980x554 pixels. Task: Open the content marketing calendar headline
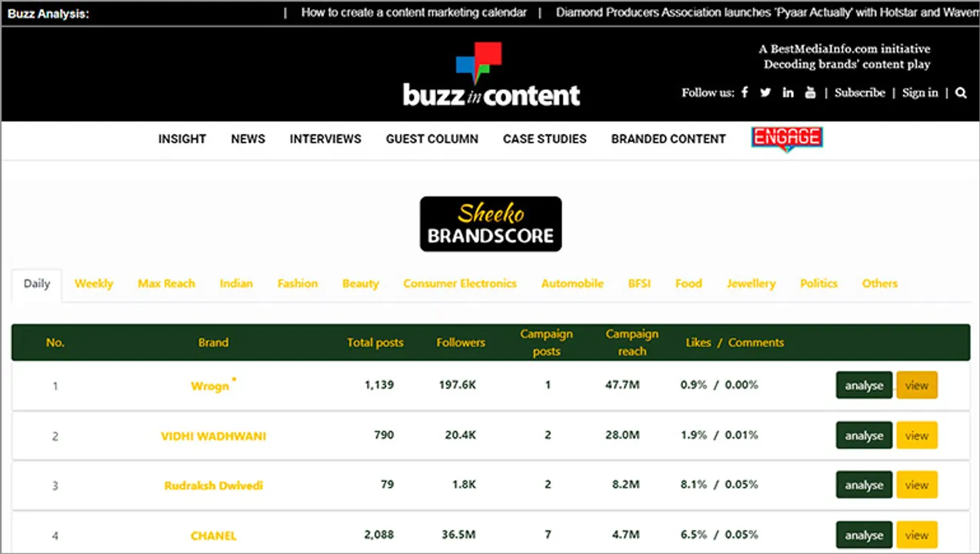[x=414, y=12]
